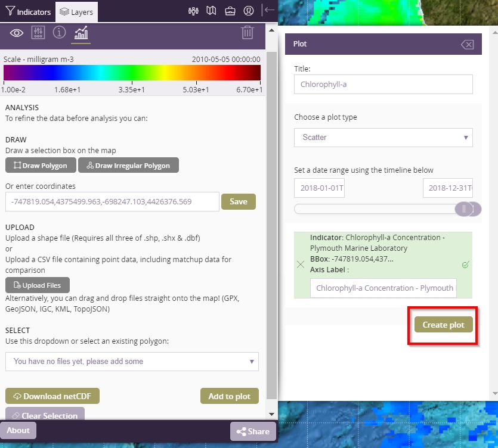Select the analysis chart icon tab
This screenshot has width=498, height=448.
(81, 33)
